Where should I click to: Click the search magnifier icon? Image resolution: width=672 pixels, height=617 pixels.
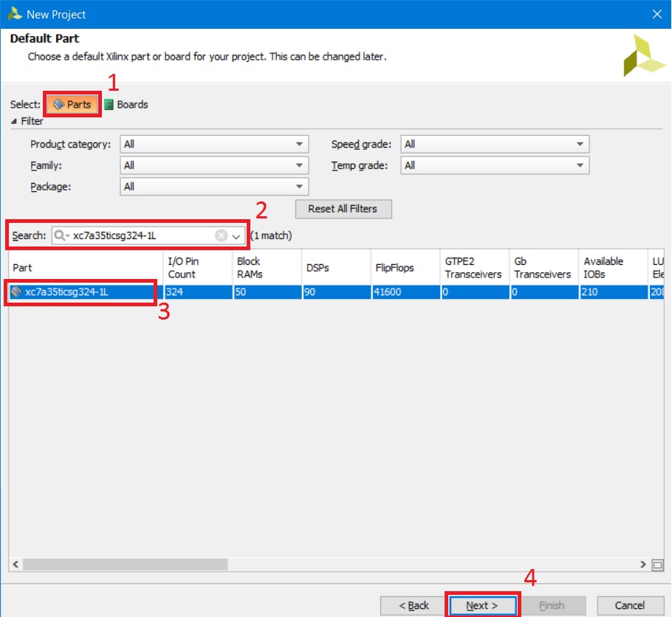click(61, 236)
